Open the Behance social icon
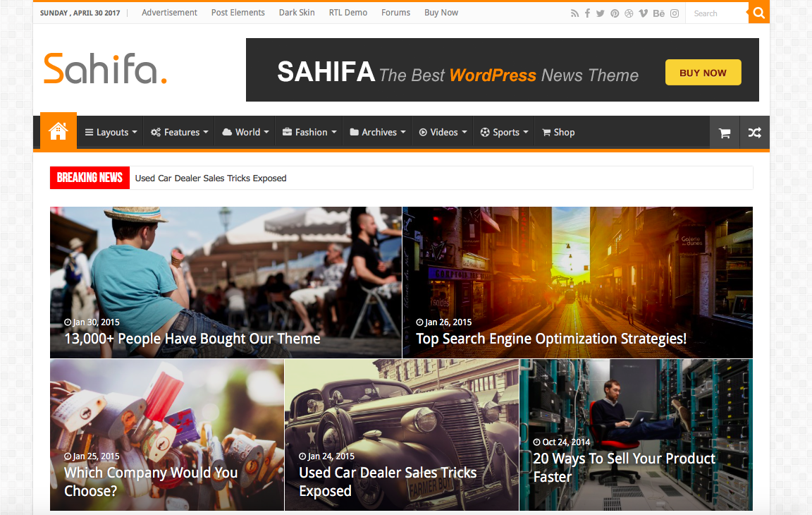 [x=659, y=13]
